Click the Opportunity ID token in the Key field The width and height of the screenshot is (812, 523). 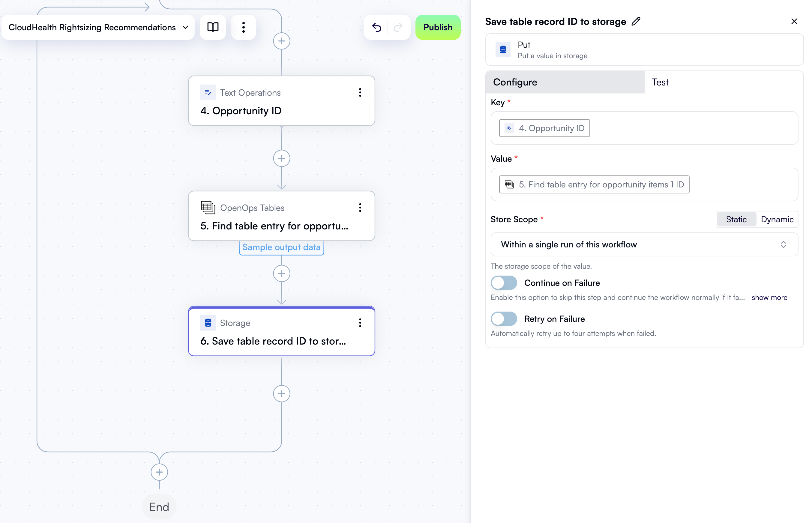tap(544, 128)
